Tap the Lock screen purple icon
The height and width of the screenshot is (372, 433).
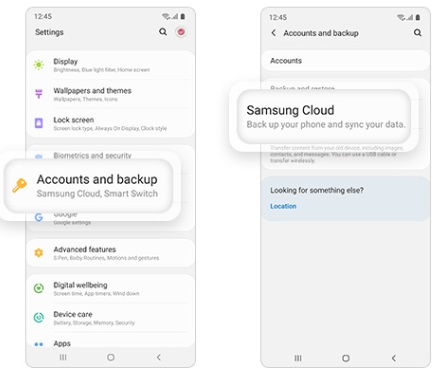(39, 123)
